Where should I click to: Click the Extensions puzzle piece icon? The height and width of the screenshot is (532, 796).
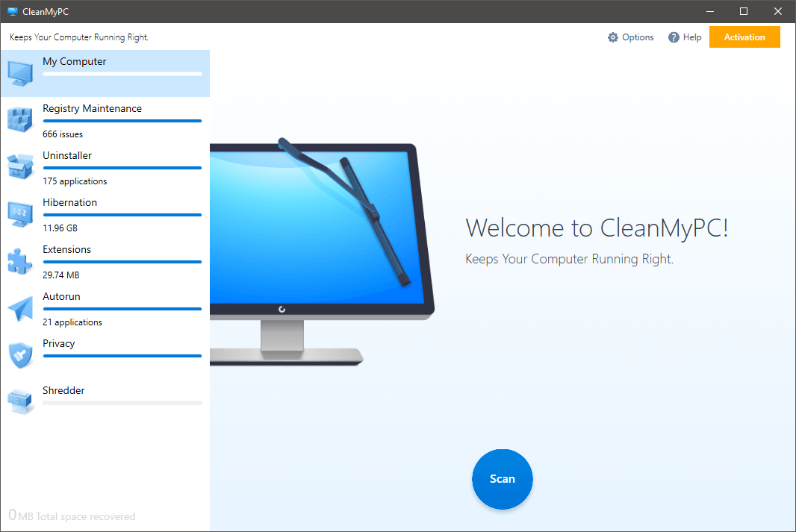tap(20, 261)
